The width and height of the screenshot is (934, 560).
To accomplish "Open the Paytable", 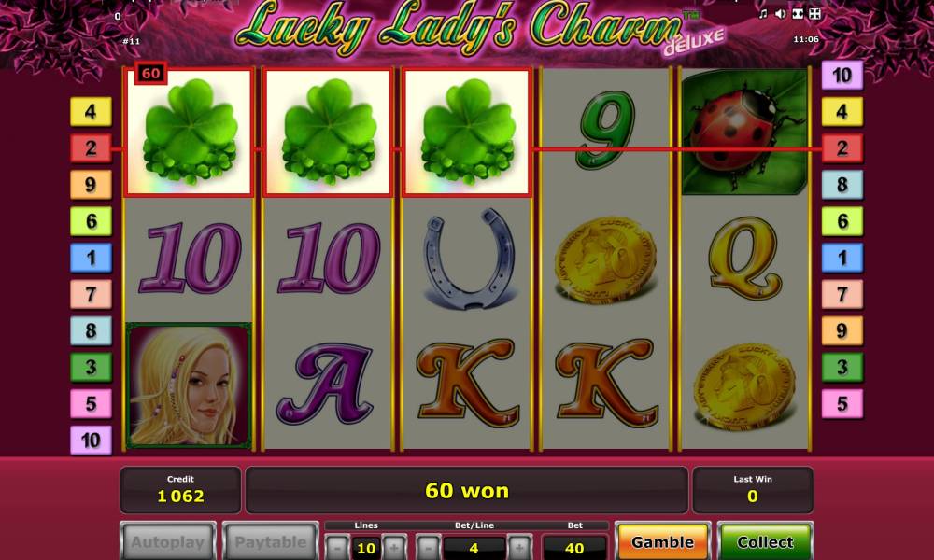I will tap(271, 541).
